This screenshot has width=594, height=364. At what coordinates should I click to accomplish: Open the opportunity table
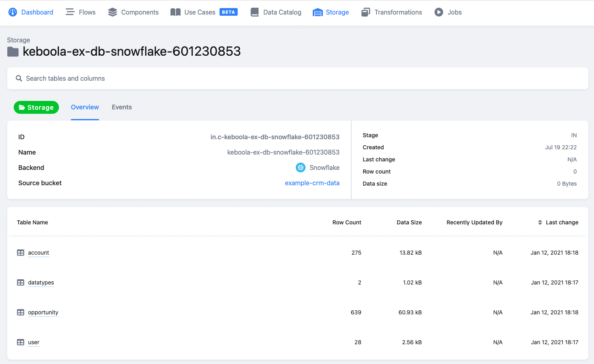[43, 312]
